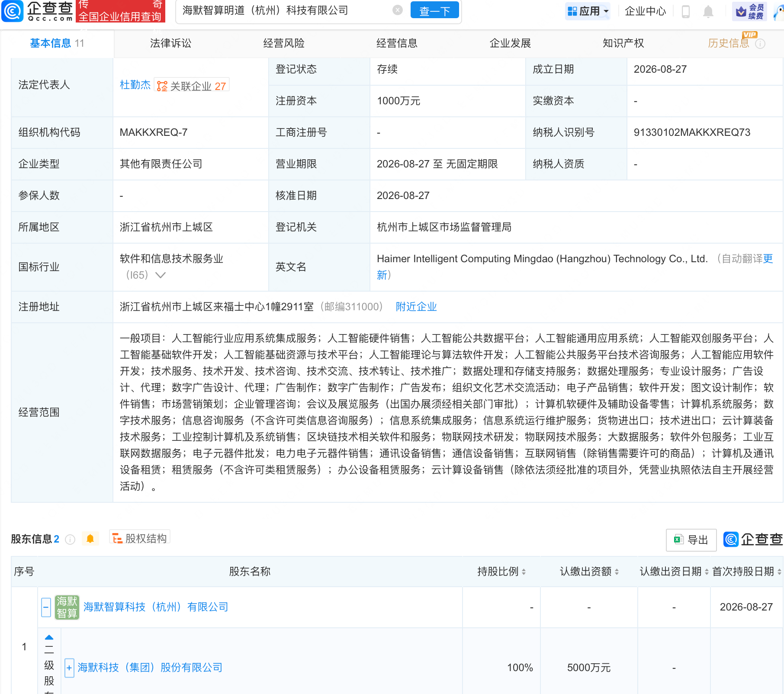Switch to the 基本信息 tab
Viewport: 784px width, 694px height.
57,43
